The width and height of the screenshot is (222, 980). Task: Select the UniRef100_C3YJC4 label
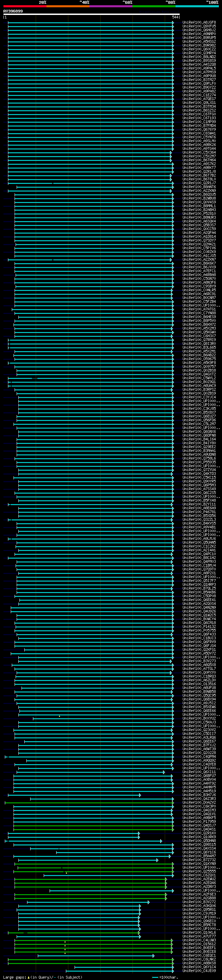199,397
